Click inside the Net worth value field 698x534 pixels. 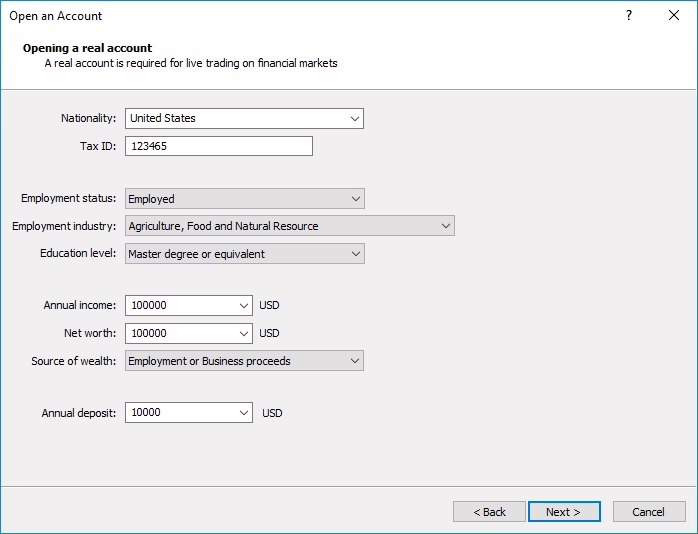click(180, 333)
